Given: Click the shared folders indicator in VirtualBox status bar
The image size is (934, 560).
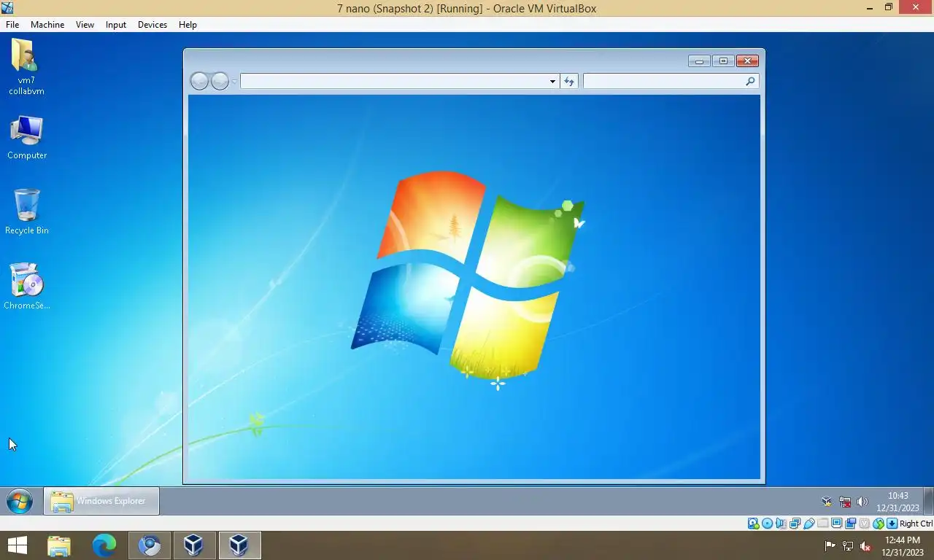Looking at the screenshot, I should click(823, 524).
